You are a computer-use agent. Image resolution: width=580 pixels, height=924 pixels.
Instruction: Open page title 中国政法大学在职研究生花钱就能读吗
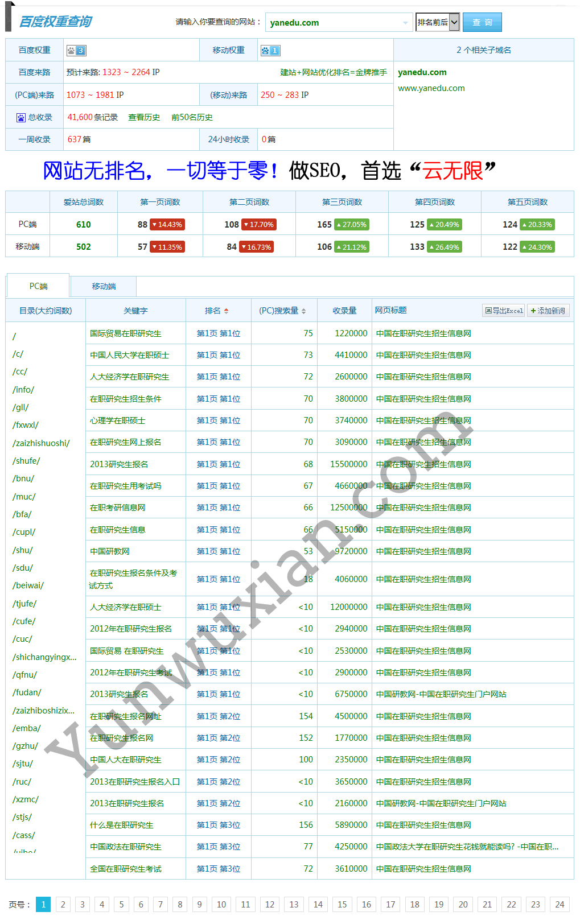pyautogui.click(x=467, y=847)
